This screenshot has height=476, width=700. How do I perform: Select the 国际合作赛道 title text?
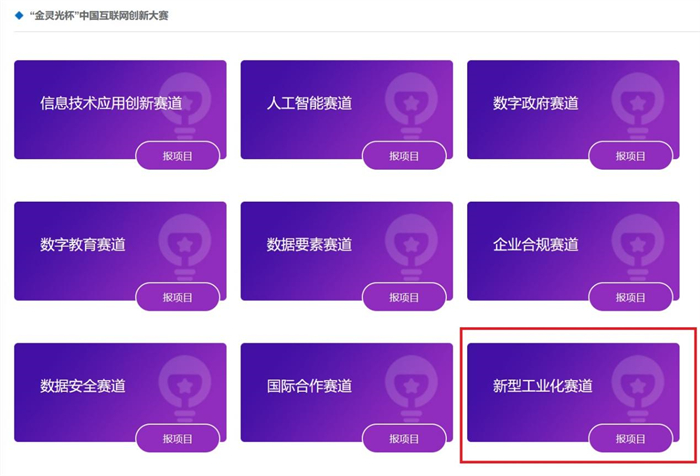click(309, 386)
